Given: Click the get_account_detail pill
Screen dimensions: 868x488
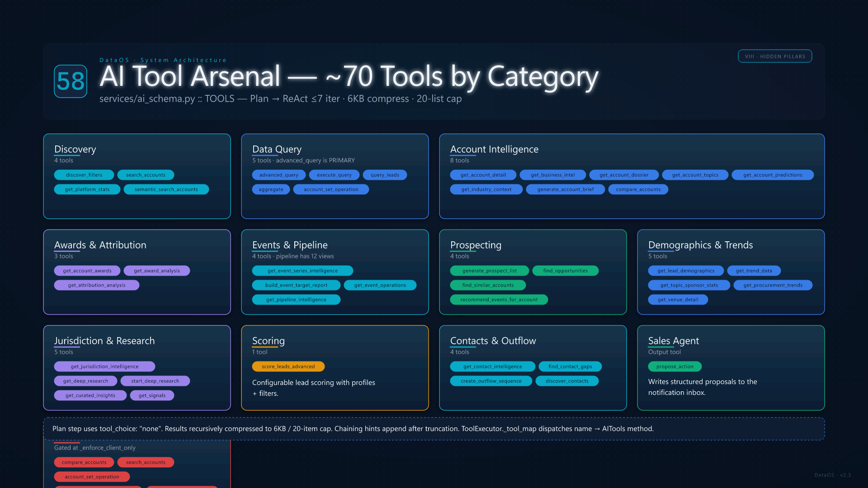Looking at the screenshot, I should click(483, 175).
